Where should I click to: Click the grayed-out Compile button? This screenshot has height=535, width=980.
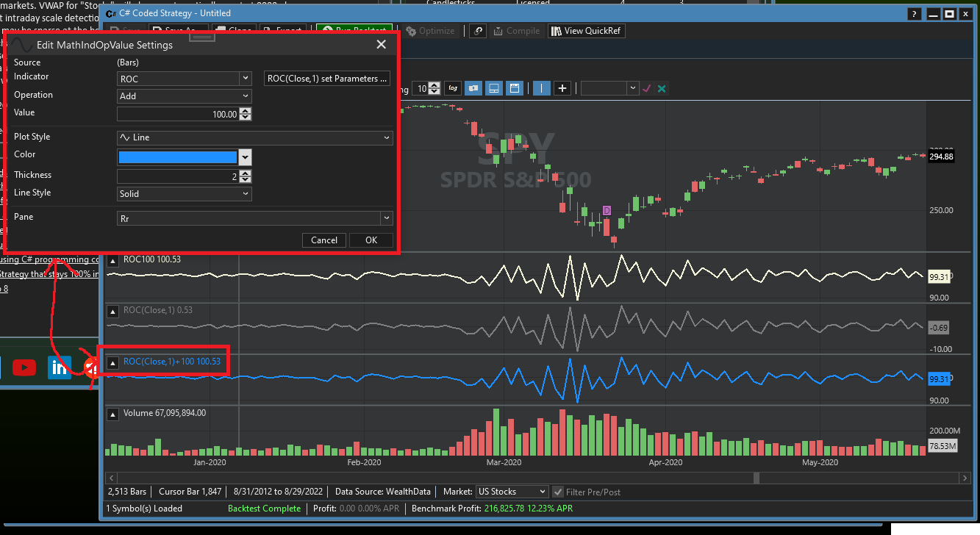517,31
